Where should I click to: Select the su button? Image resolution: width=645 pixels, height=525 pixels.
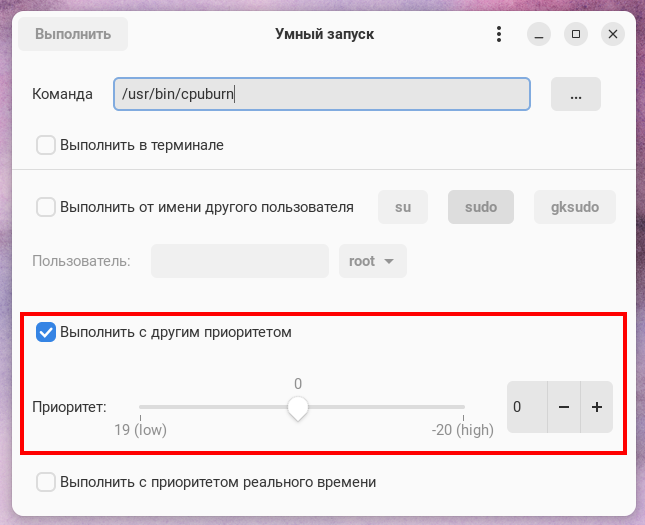pos(403,207)
